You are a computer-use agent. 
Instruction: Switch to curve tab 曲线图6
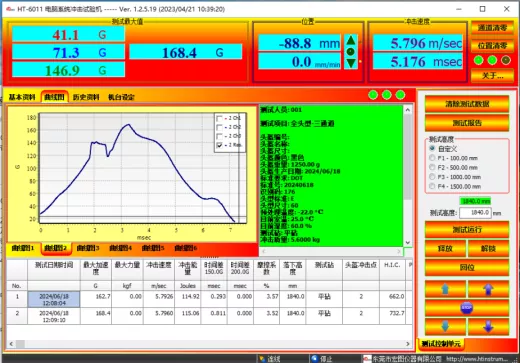(186, 248)
